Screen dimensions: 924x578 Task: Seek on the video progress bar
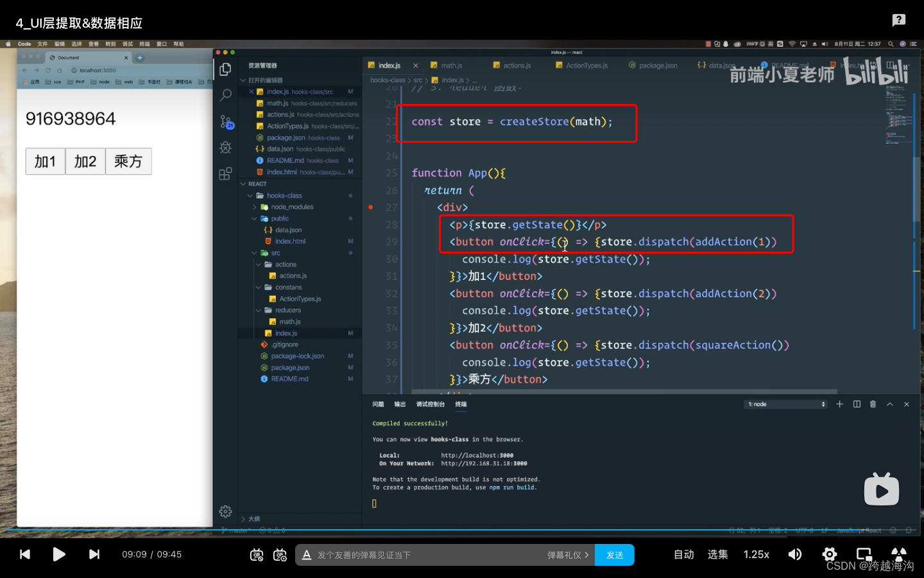point(462,530)
